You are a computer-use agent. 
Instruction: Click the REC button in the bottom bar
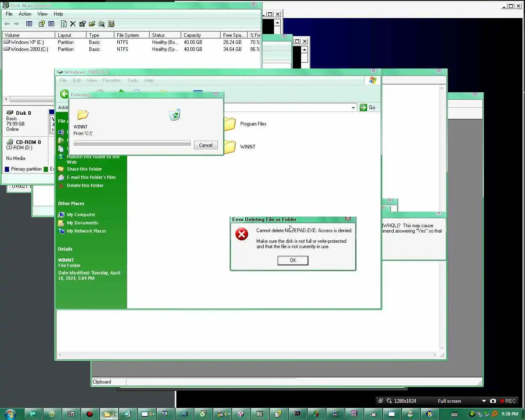click(x=508, y=401)
